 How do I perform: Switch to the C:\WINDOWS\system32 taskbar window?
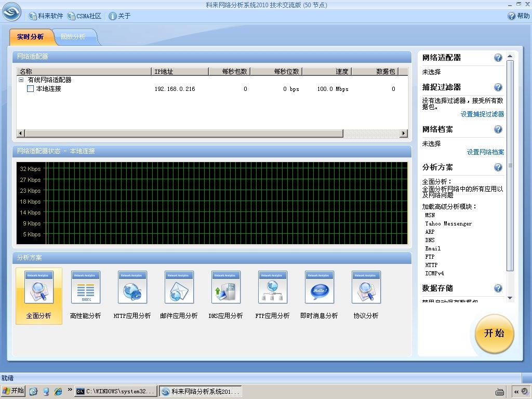(x=116, y=391)
